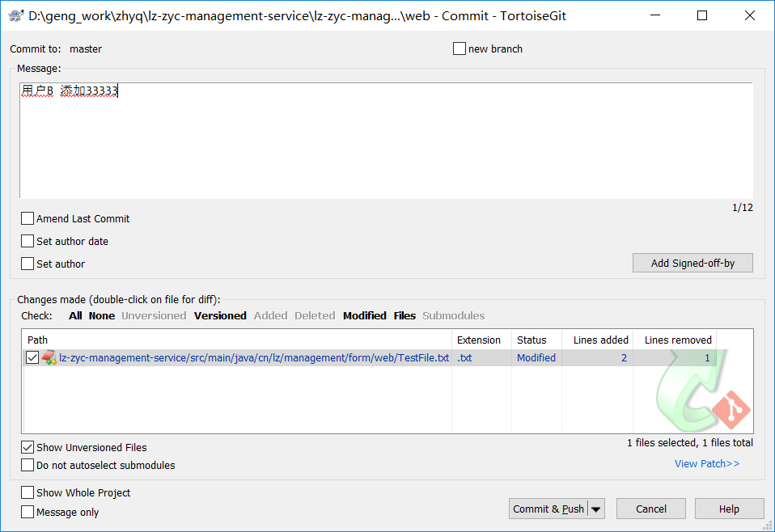The height and width of the screenshot is (532, 775).
Task: Open the View Patch>> link
Action: pyautogui.click(x=707, y=464)
